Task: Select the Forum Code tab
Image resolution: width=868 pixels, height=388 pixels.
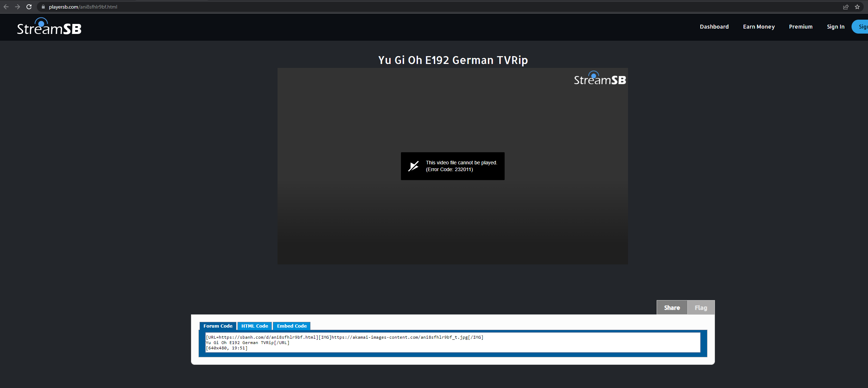Action: (x=218, y=326)
